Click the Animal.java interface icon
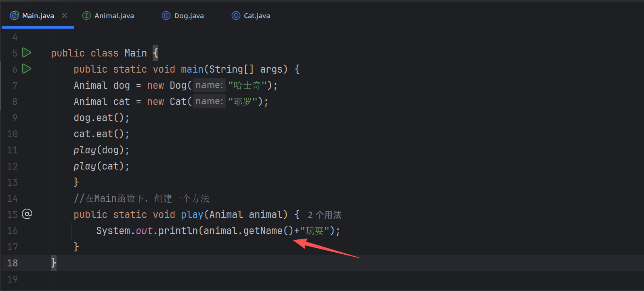The height and width of the screenshot is (291, 644). tap(86, 16)
